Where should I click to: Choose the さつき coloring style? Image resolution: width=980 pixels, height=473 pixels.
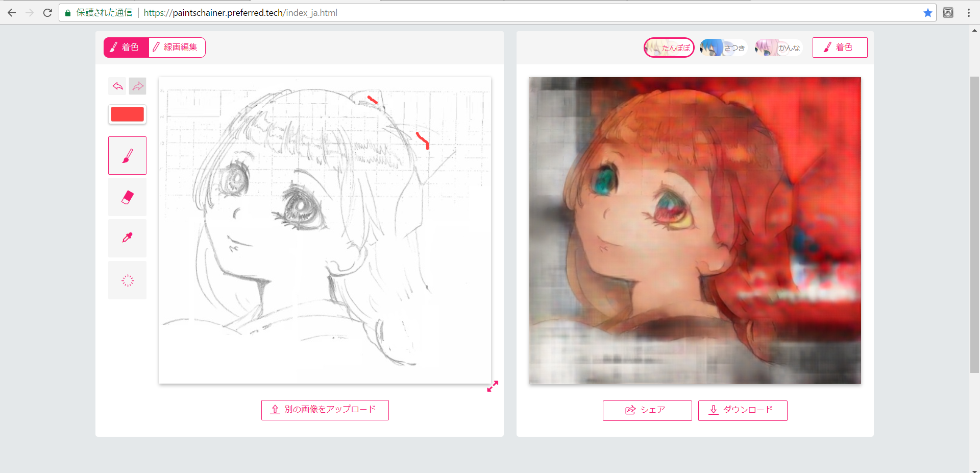pos(723,48)
